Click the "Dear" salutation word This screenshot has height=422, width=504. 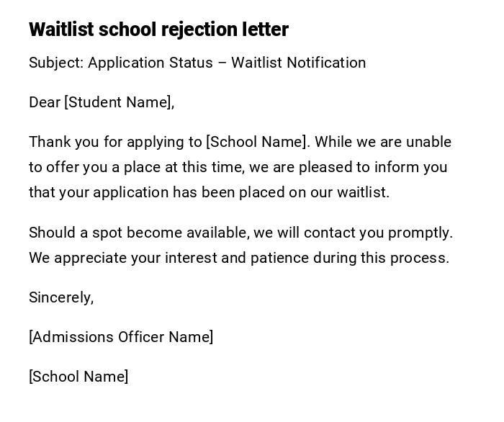(x=45, y=102)
